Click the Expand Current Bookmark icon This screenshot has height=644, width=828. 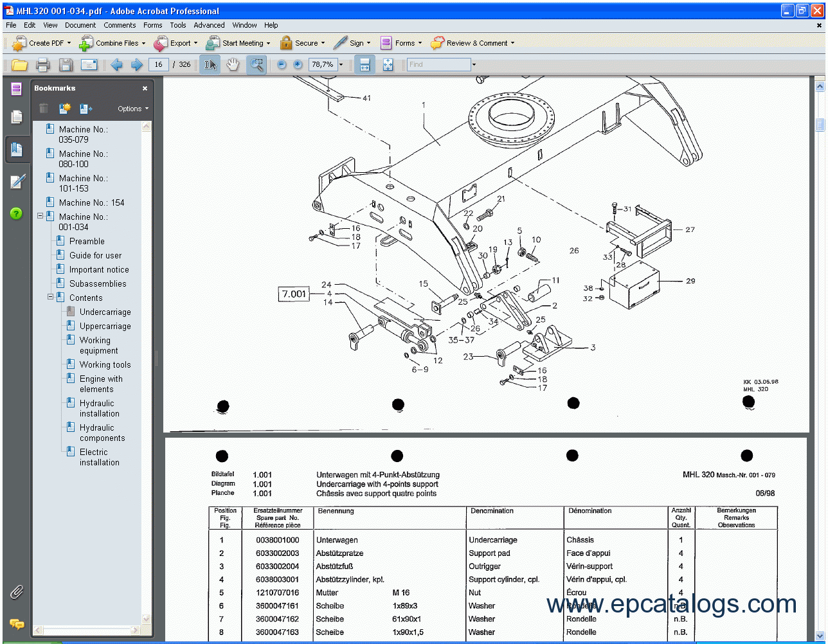[86, 109]
